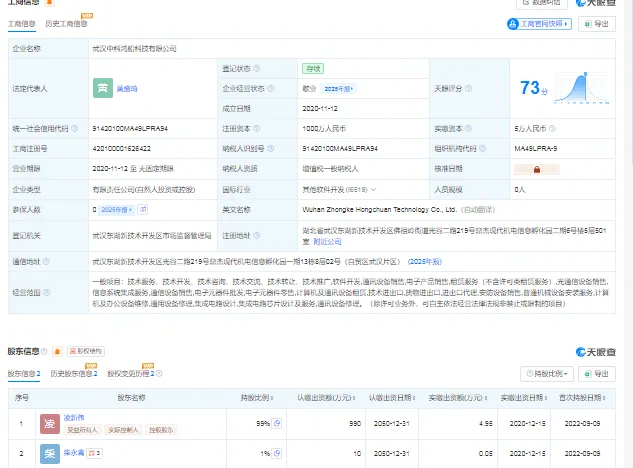Screen dimensions: 633x468
Task: Click help icon next to 注册地址
Action: (256, 235)
